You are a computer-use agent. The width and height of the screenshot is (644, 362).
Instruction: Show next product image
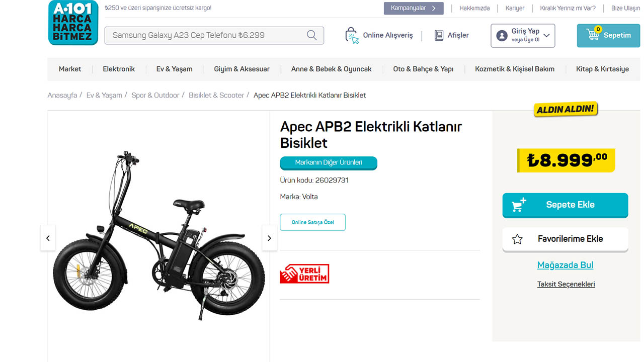pos(269,238)
